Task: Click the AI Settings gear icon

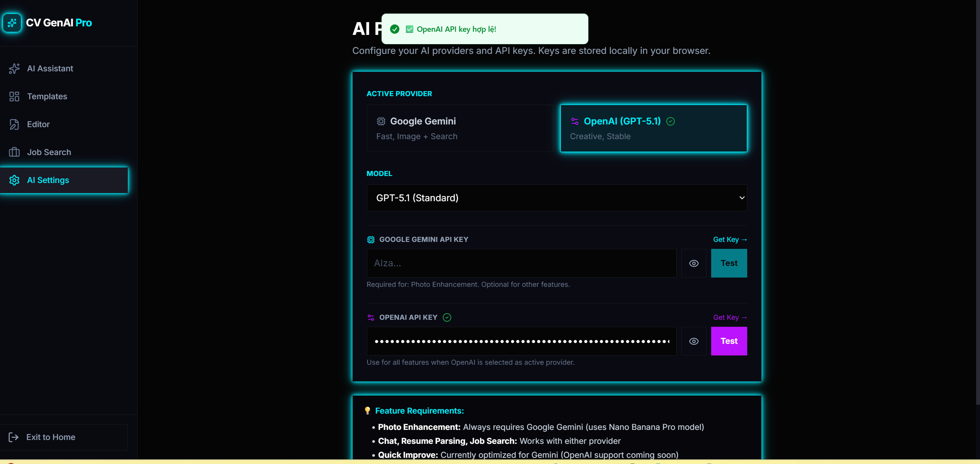Action: point(14,180)
